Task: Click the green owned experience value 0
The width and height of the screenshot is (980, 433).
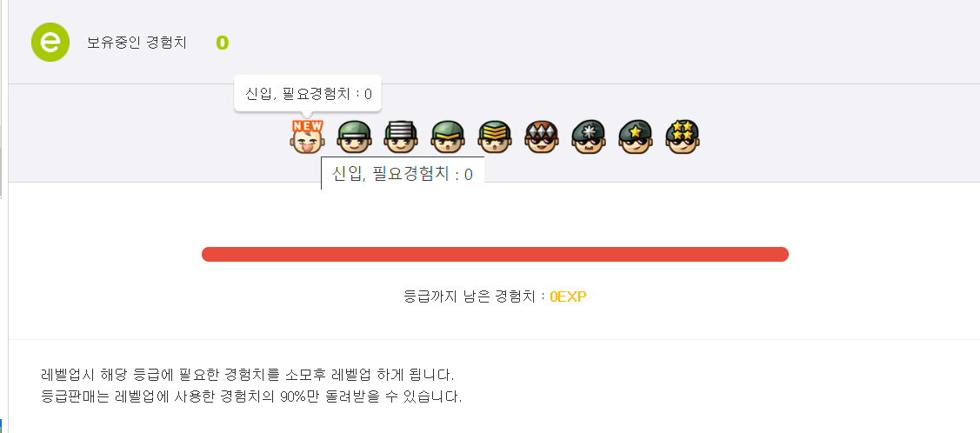Action: coord(222,43)
